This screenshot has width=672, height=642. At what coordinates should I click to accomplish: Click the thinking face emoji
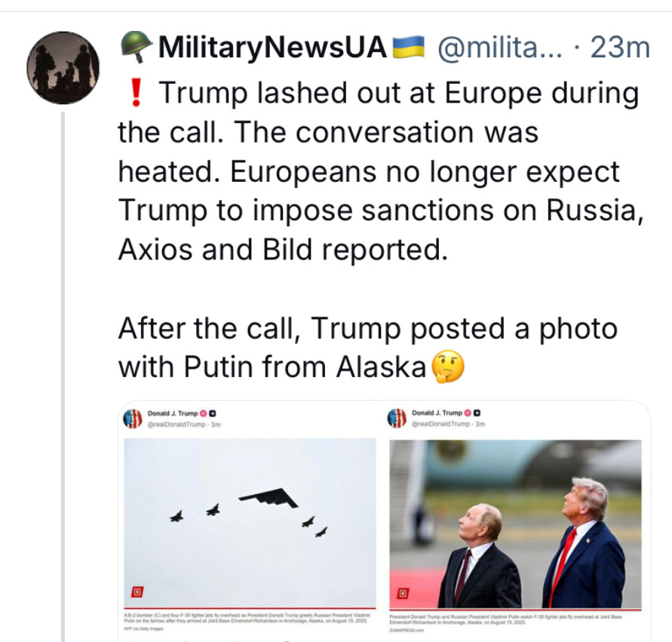click(x=447, y=367)
